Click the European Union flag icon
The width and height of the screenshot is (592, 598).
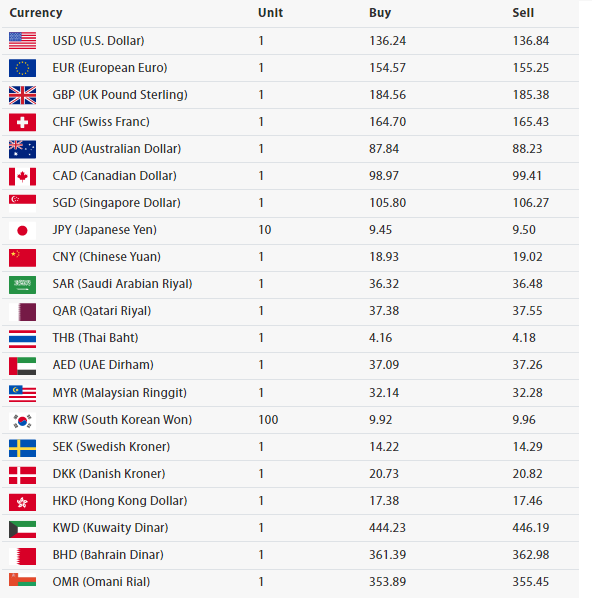[23, 68]
